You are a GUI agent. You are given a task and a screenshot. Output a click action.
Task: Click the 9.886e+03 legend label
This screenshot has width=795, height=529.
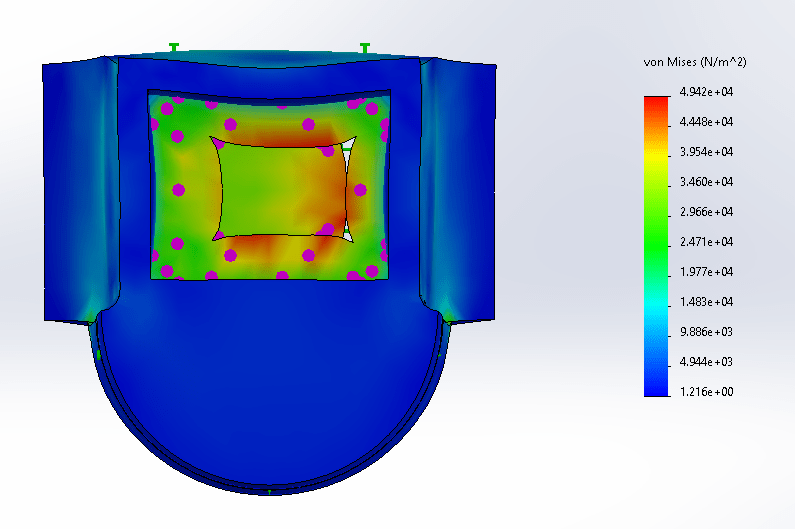point(707,332)
